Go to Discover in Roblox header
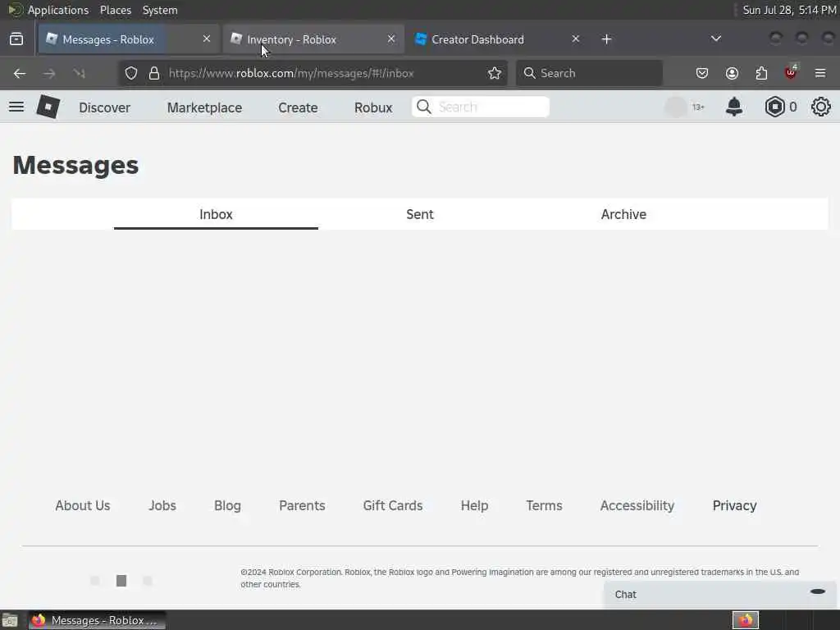The width and height of the screenshot is (840, 630). tap(104, 107)
